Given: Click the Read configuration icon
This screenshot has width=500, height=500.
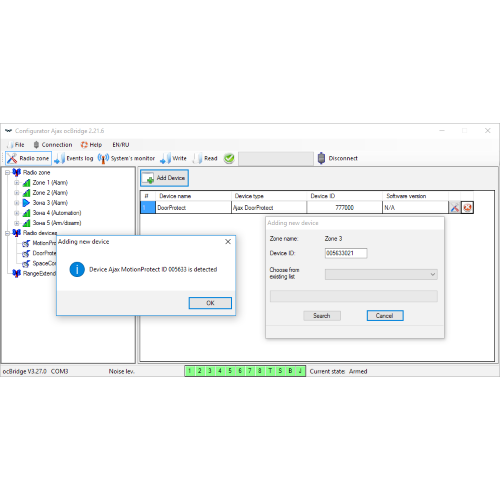Looking at the screenshot, I should coord(198,158).
